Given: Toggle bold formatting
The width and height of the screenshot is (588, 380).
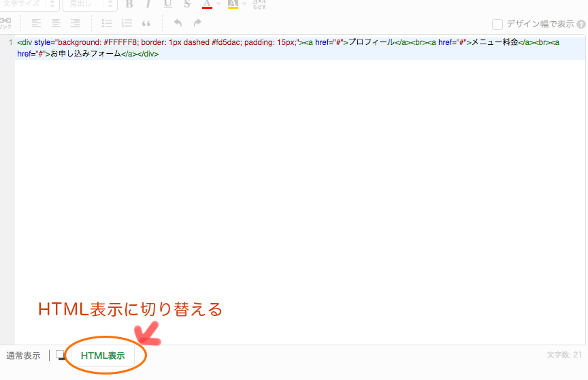Looking at the screenshot, I should [x=129, y=4].
